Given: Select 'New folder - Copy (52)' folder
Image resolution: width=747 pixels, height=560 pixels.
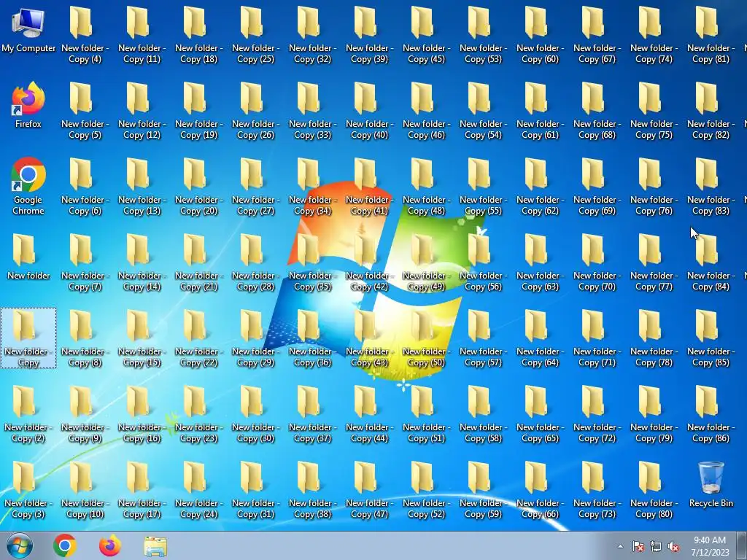Looking at the screenshot, I should coord(426,490).
